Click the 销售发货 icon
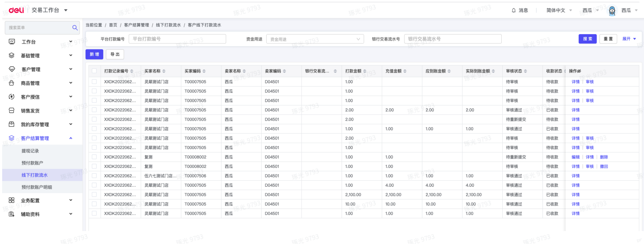Image resolution: width=644 pixels, height=244 pixels. (12, 110)
